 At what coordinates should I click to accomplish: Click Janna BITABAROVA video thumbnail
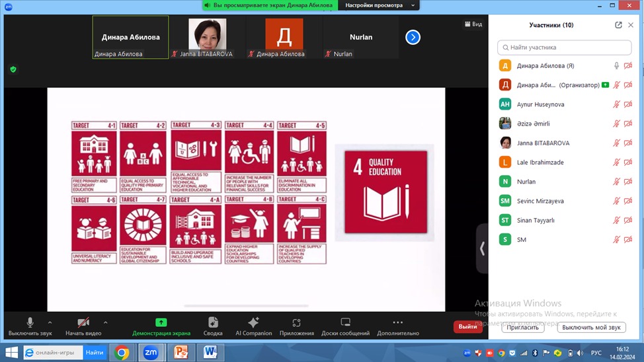(208, 38)
